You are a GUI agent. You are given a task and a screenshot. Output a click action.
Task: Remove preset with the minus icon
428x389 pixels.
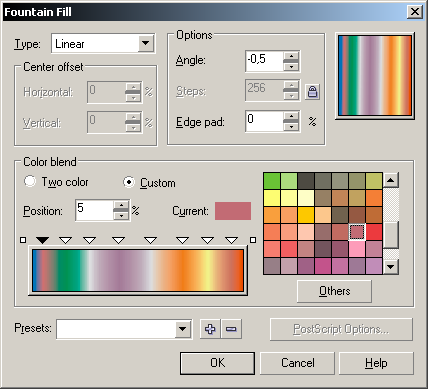pos(231,329)
